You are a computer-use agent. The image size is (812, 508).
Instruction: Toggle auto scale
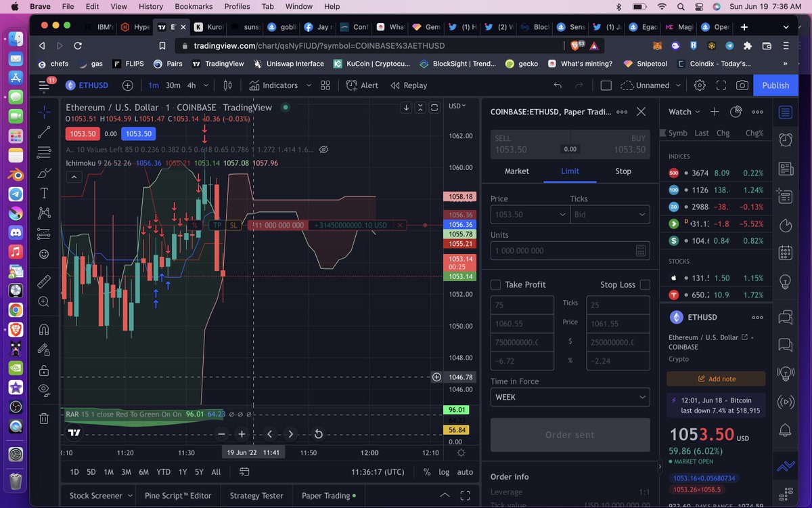pos(465,472)
